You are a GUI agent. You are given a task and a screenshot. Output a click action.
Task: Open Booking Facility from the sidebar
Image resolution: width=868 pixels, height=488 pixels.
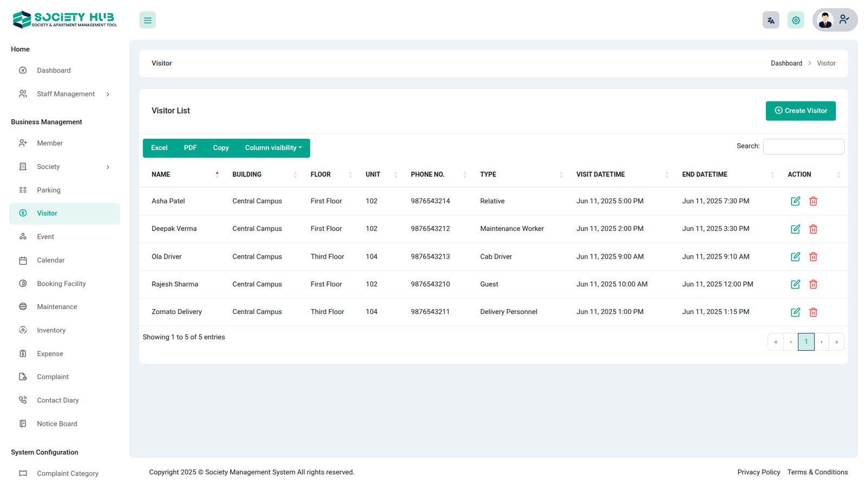click(61, 284)
